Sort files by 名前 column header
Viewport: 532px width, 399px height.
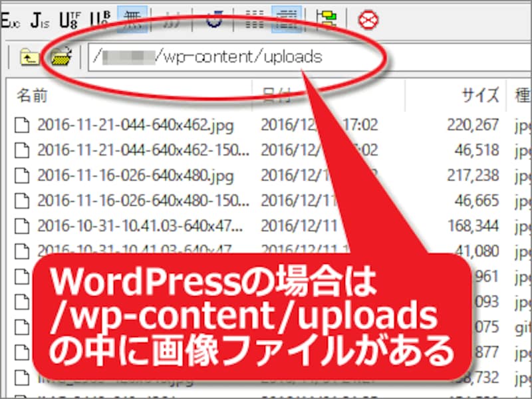click(32, 96)
